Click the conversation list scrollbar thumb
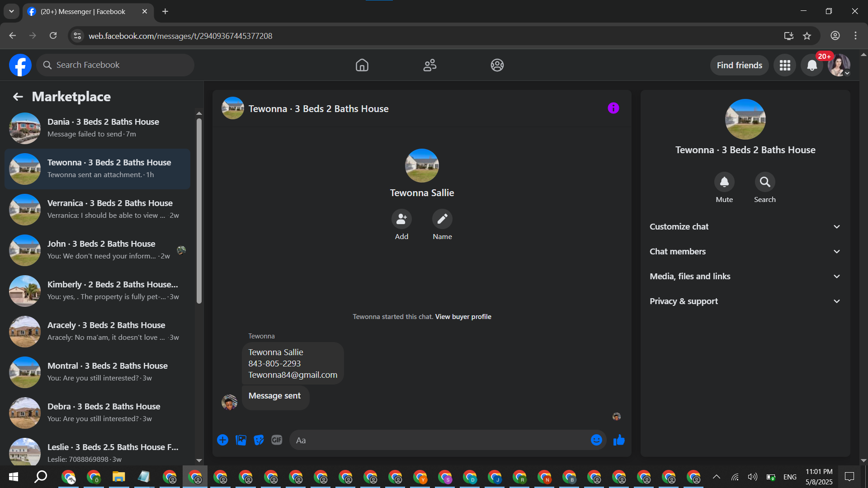The width and height of the screenshot is (868, 488). pyautogui.click(x=199, y=211)
